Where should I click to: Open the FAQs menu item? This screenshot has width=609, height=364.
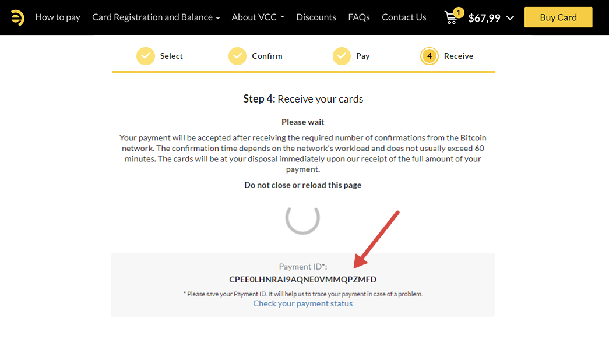click(x=359, y=17)
